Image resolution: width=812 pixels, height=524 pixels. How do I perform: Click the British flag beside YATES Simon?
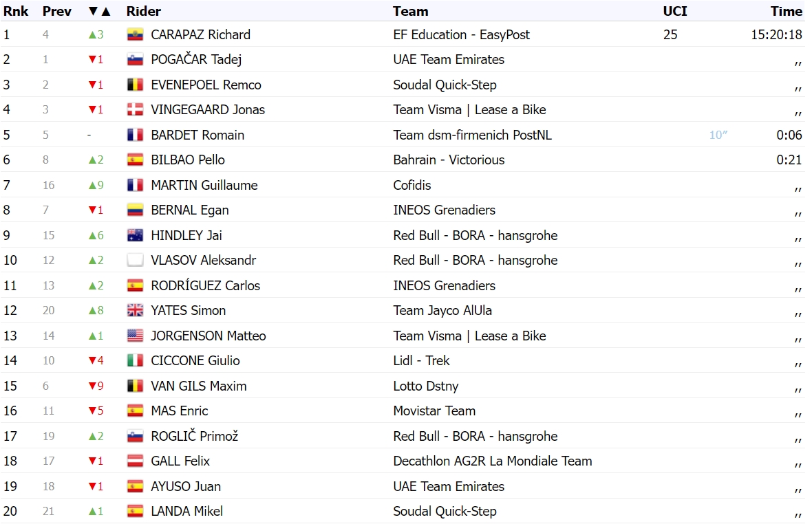click(135, 310)
